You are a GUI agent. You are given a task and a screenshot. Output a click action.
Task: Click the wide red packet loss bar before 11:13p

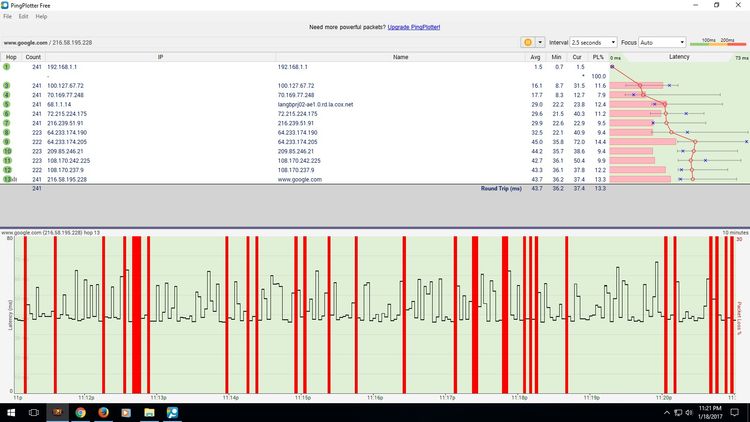click(136, 315)
